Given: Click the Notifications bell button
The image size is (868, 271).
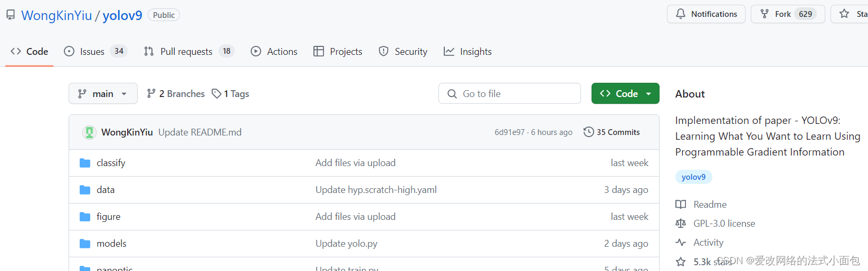Looking at the screenshot, I should (x=706, y=14).
